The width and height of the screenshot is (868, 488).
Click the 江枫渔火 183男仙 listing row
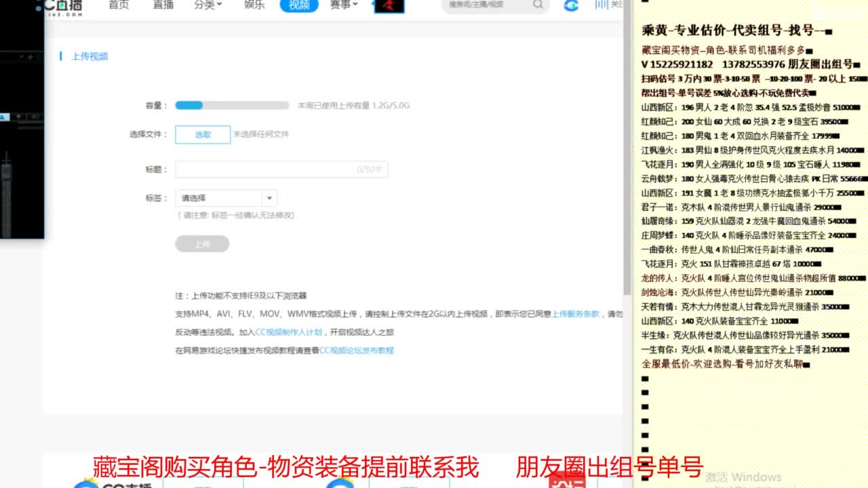coord(752,150)
